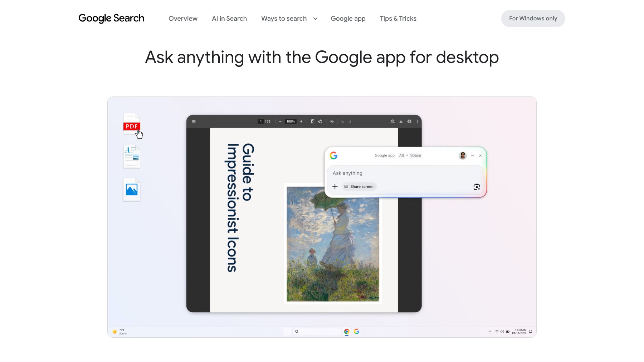Select the PDF draw annotation tool
The height and width of the screenshot is (362, 644).
click(x=332, y=122)
